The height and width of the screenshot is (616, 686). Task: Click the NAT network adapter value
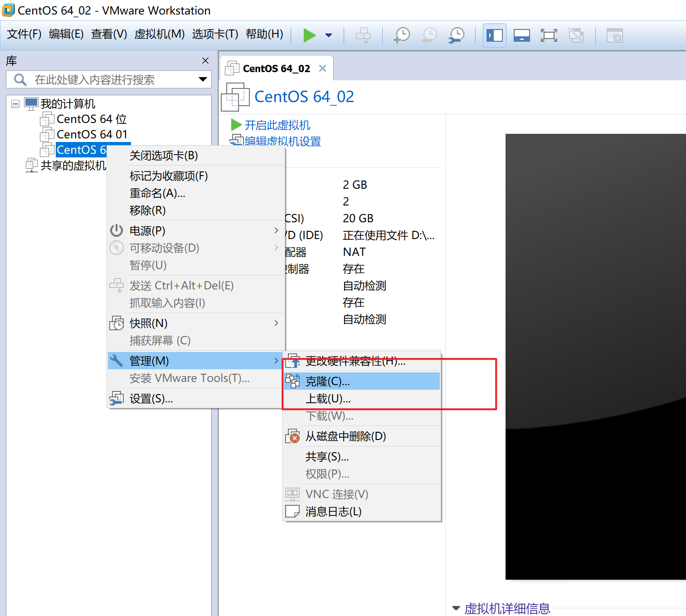click(x=354, y=252)
